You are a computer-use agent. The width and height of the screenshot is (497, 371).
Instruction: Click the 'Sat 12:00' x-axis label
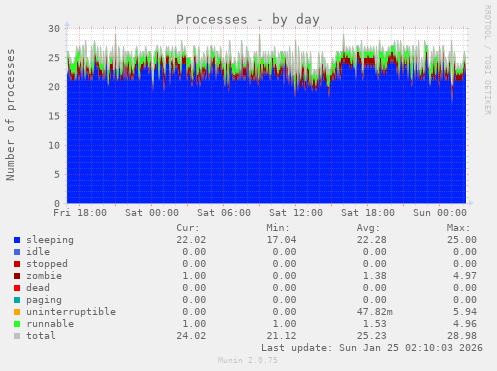pos(296,213)
